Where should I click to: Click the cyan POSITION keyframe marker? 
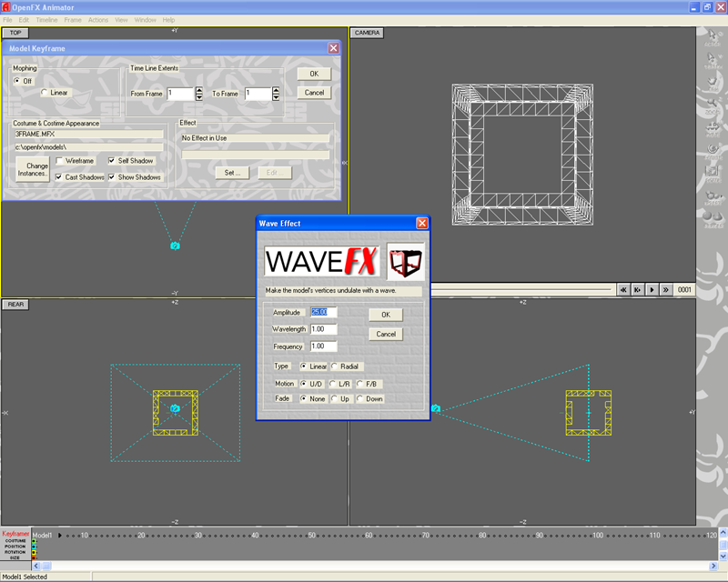(34, 547)
